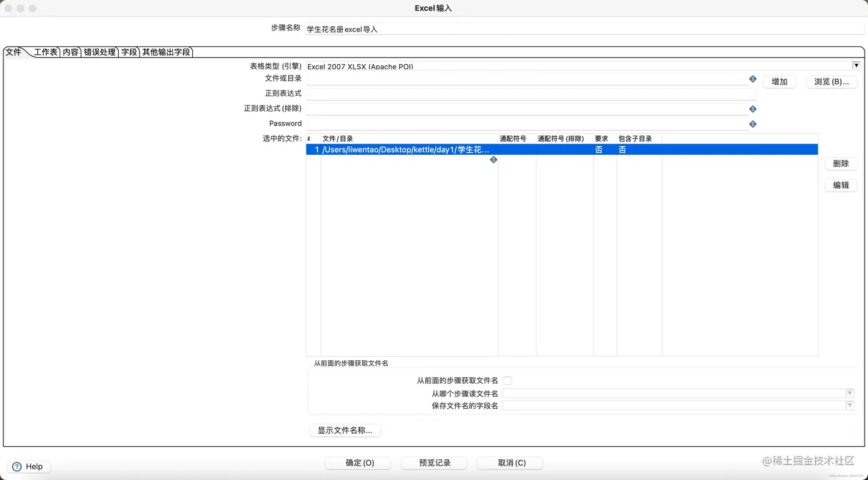Click the 否 cell under 包含子目录 column

point(640,150)
